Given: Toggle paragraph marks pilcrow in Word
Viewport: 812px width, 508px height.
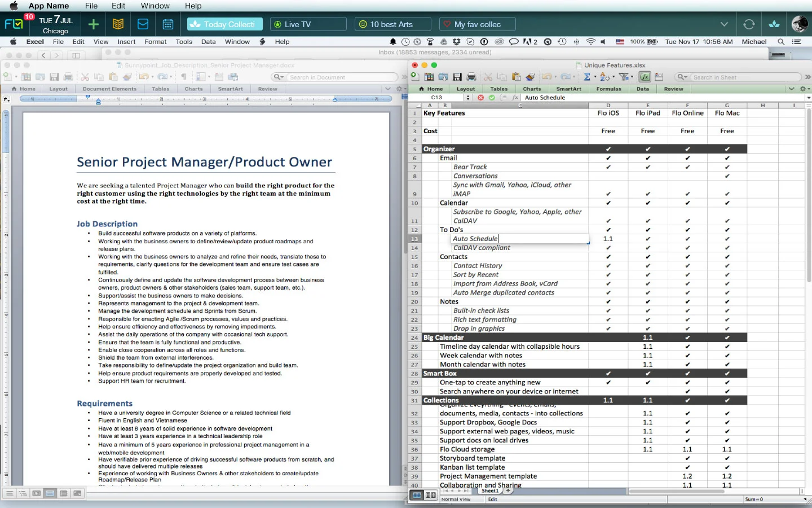Looking at the screenshot, I should 183,77.
